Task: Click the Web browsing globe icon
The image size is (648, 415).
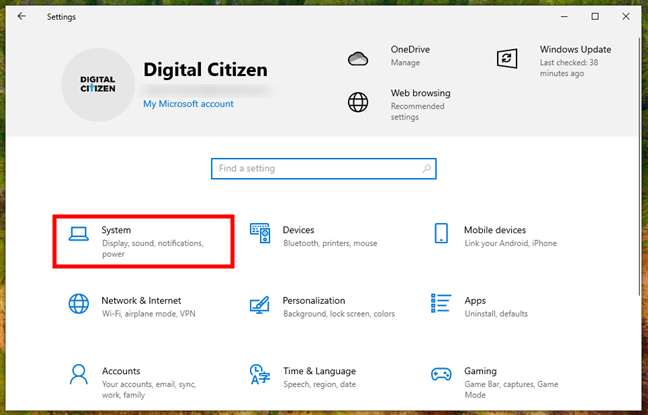Action: pos(358,102)
